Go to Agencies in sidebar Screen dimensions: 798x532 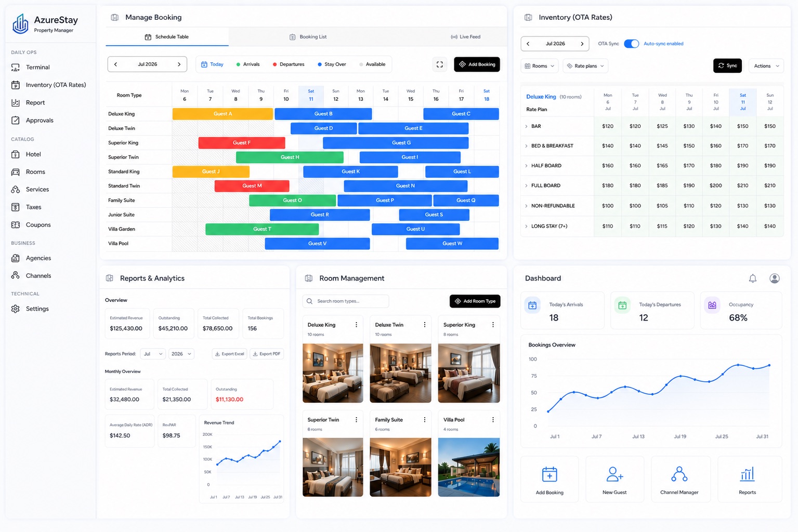(38, 258)
